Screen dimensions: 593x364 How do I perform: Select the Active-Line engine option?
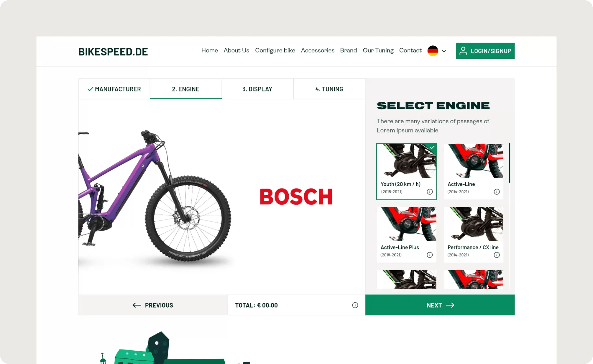point(473,171)
